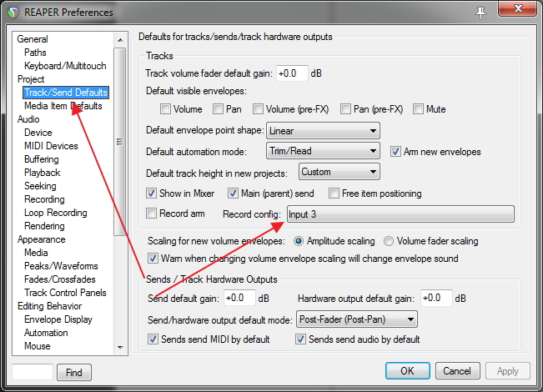Screen dimensions: 543x392
Task: Open Media under Appearance
Action: click(x=36, y=253)
